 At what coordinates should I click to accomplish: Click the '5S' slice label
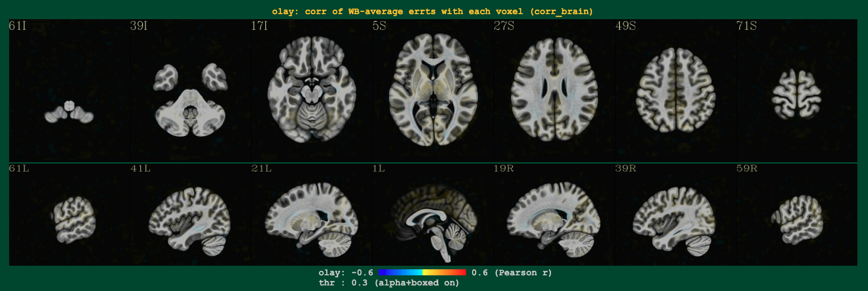pos(379,26)
